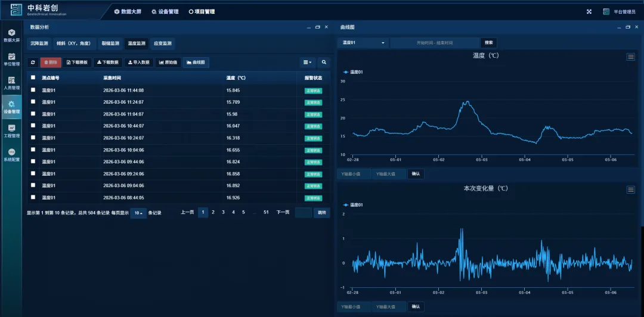This screenshot has height=317, width=644.
Task: Click the search magnifier icon above table
Action: pyautogui.click(x=324, y=62)
